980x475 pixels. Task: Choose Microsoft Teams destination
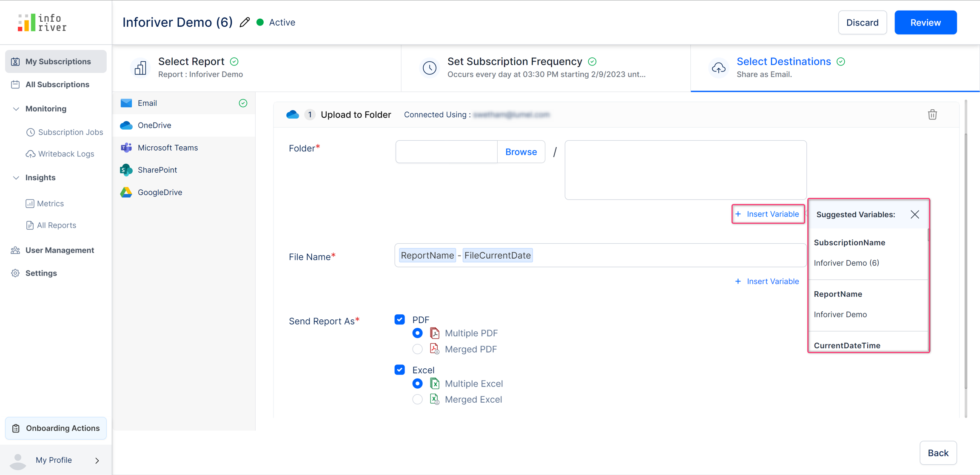167,148
